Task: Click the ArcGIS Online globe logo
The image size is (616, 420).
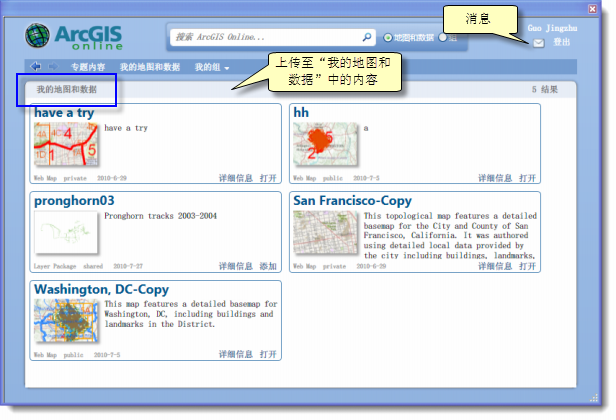Action: (41, 37)
